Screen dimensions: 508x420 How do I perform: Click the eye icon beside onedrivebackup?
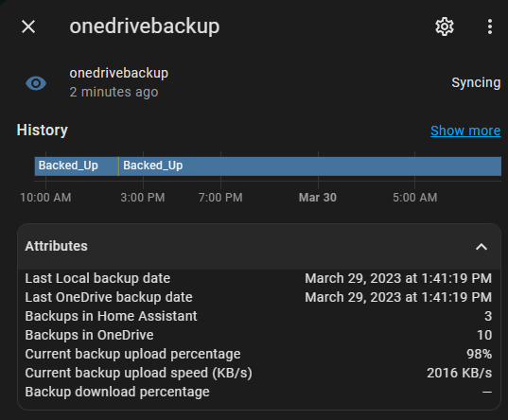click(36, 83)
